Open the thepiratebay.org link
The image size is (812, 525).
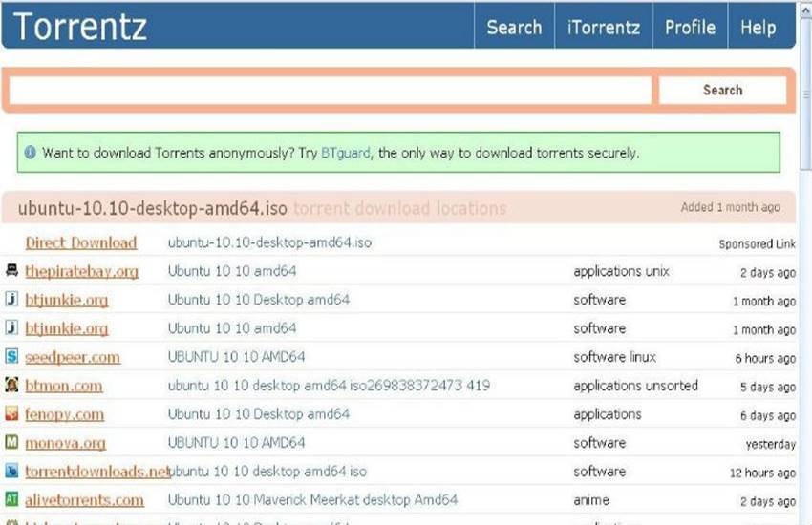pos(82,271)
